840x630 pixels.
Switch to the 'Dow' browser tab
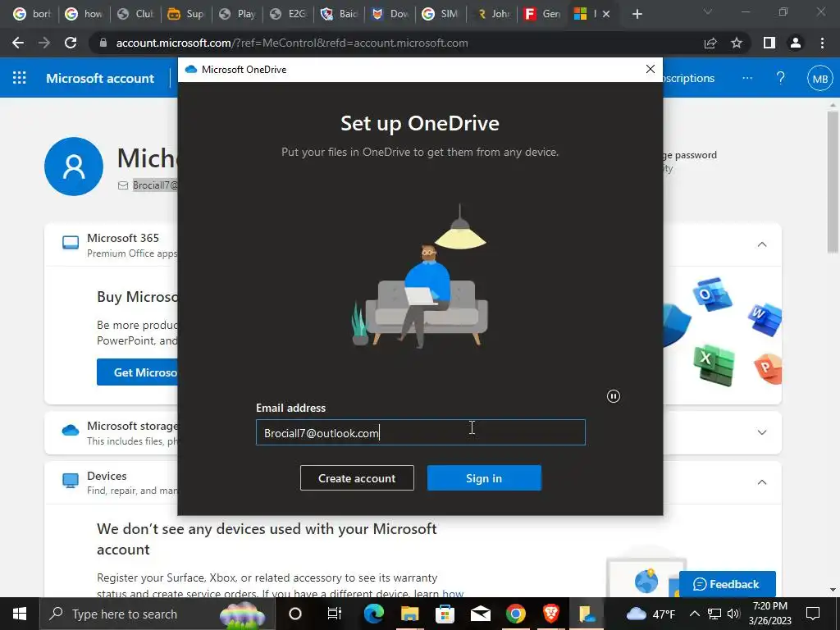pos(390,15)
